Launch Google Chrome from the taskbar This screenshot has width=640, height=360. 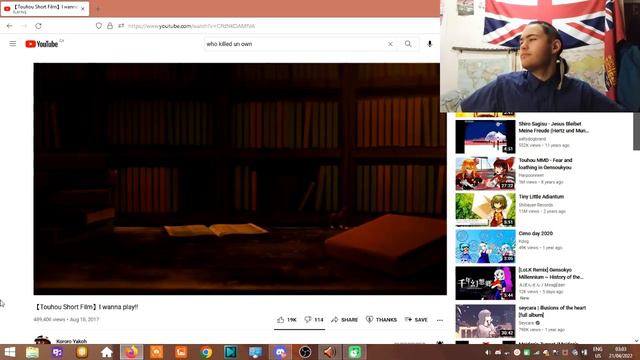[x=206, y=352]
